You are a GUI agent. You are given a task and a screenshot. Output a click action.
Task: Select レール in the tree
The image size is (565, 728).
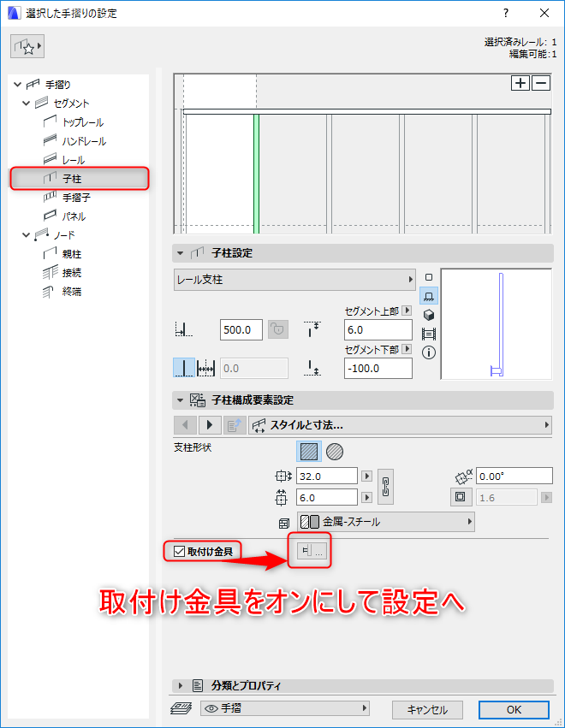[x=74, y=160]
